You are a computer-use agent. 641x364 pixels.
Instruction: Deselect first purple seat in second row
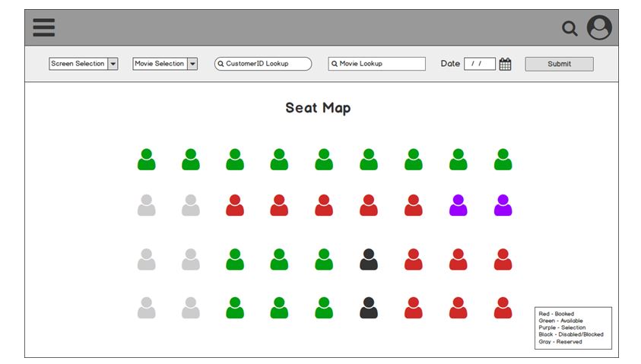click(x=459, y=205)
